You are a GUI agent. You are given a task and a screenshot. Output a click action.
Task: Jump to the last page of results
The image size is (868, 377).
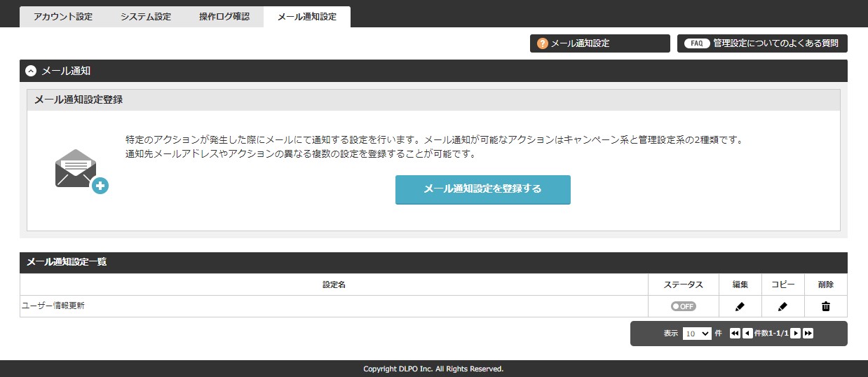point(808,334)
